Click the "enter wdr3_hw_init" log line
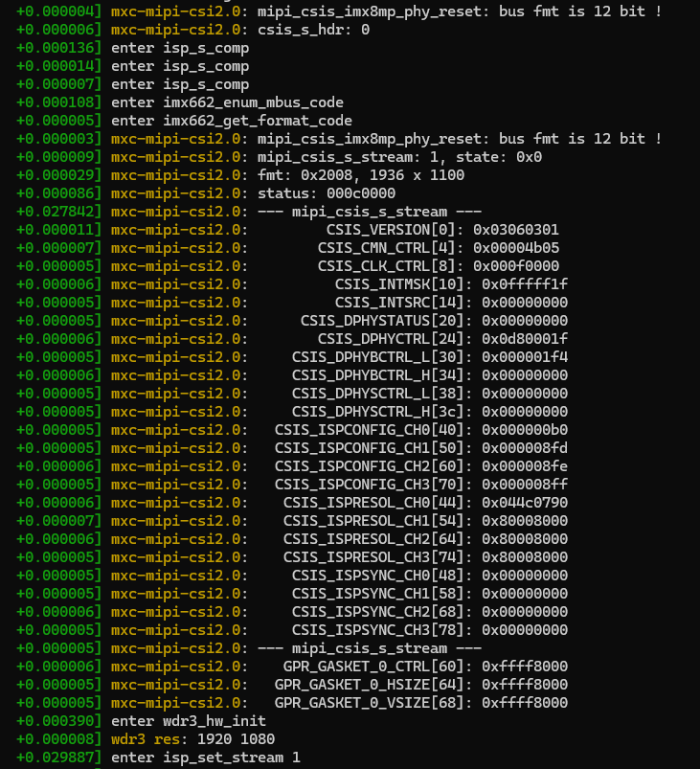This screenshot has width=700, height=769. tap(189, 721)
